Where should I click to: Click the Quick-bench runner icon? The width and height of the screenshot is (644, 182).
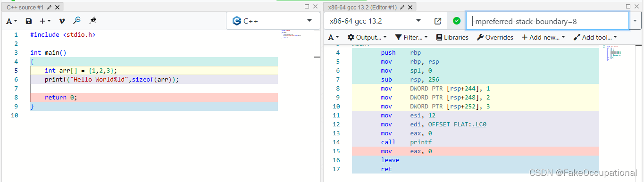(x=93, y=21)
